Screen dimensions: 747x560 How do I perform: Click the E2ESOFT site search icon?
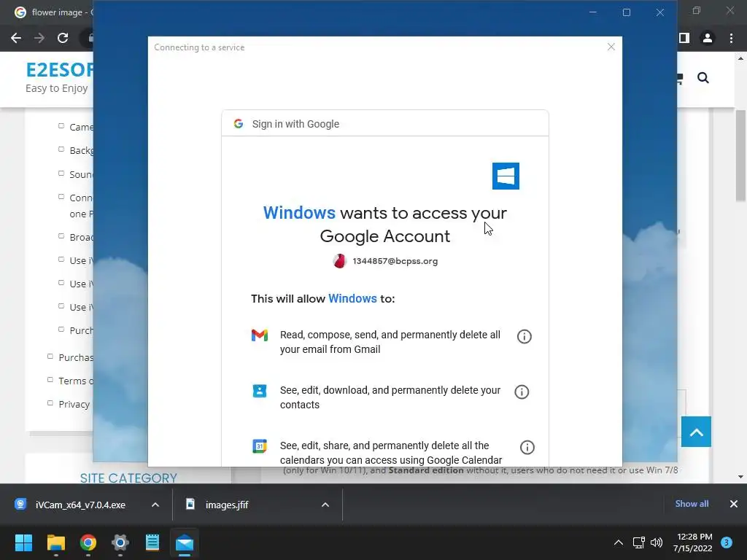coord(703,77)
